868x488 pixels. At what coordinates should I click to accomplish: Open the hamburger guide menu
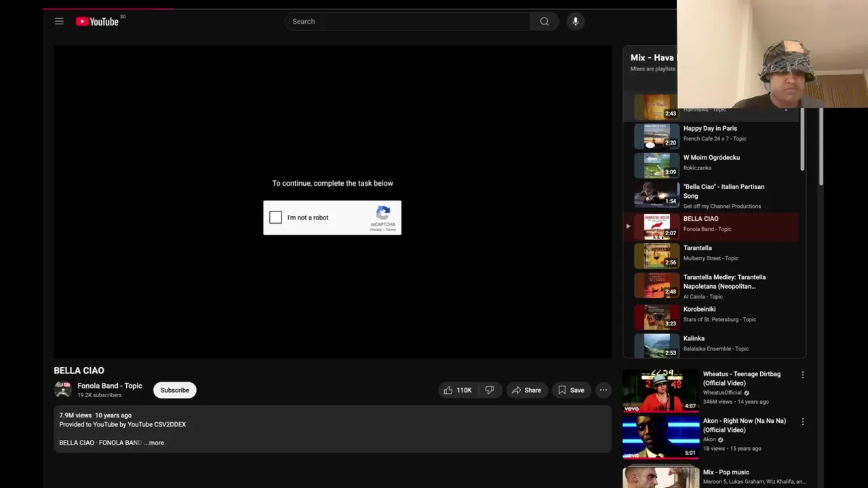[x=59, y=21]
